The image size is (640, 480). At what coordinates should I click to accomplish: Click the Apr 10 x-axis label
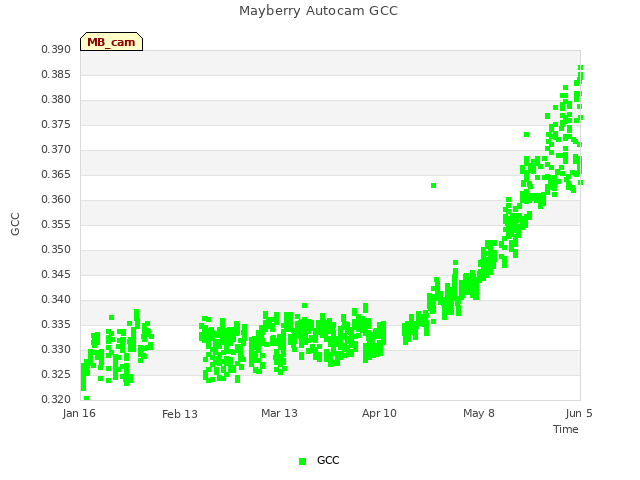[x=379, y=413]
